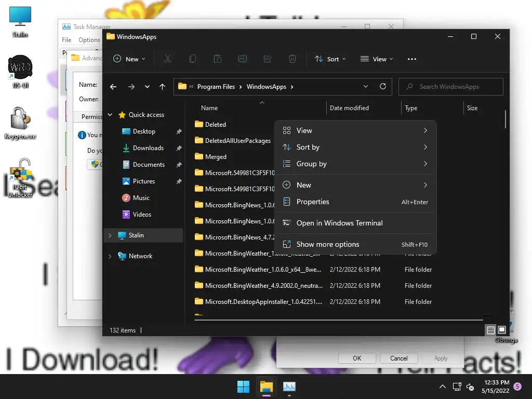This screenshot has height=399, width=532.
Task: Click the Search WindowsApps field
Action: click(451, 87)
